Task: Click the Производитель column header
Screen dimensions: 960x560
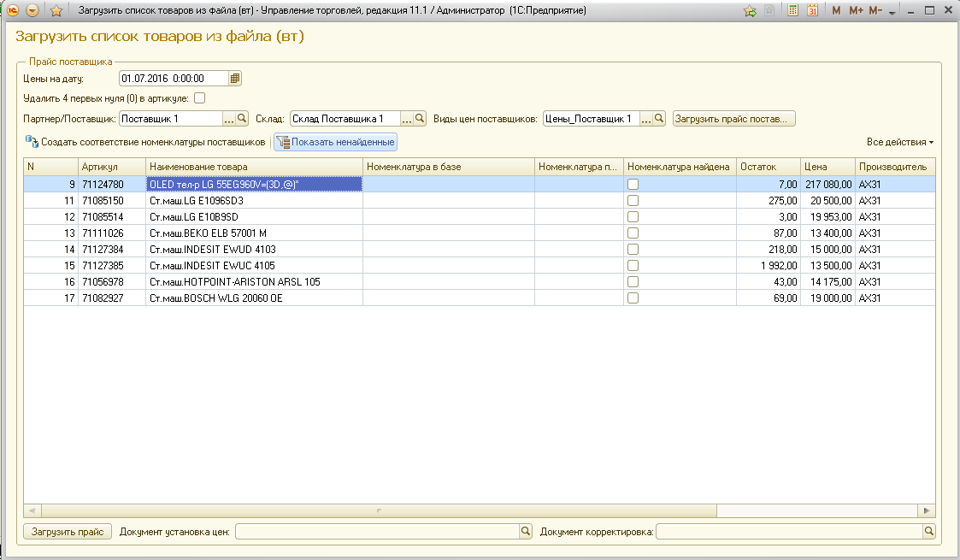Action: click(895, 167)
